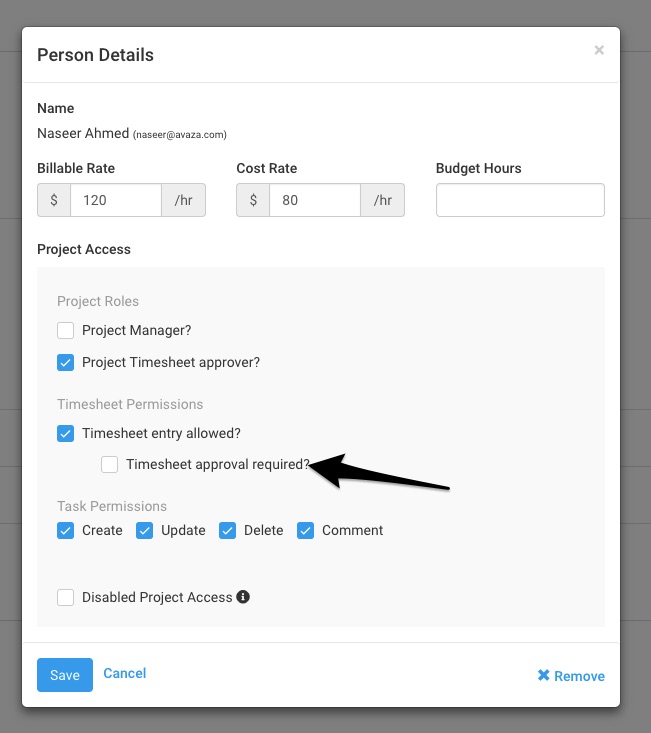This screenshot has height=733, width=651.
Task: Uncheck the Delete task permission
Action: coord(227,531)
